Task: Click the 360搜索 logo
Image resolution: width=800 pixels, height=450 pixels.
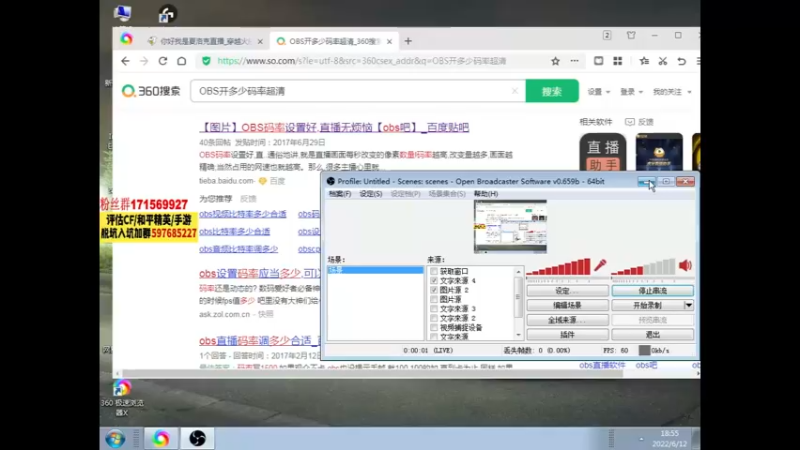Action: (151, 91)
